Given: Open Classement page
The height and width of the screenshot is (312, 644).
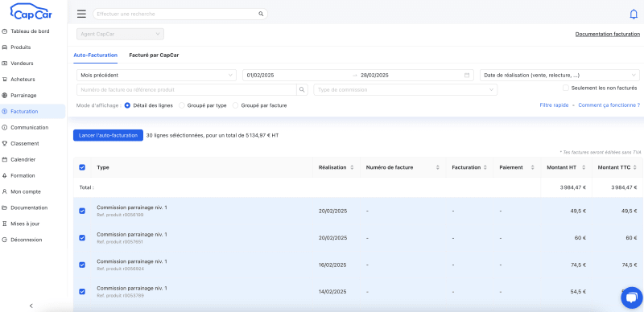Looking at the screenshot, I should 25,143.
